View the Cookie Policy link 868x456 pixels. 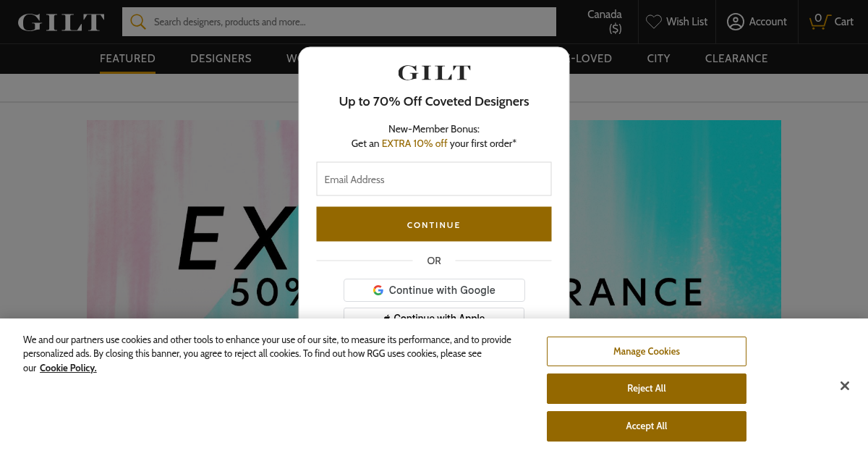67,368
